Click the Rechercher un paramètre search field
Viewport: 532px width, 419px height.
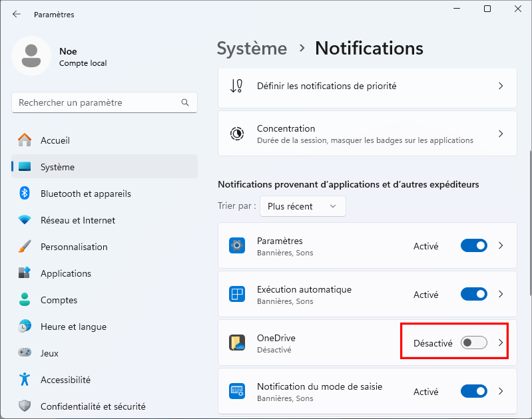105,102
